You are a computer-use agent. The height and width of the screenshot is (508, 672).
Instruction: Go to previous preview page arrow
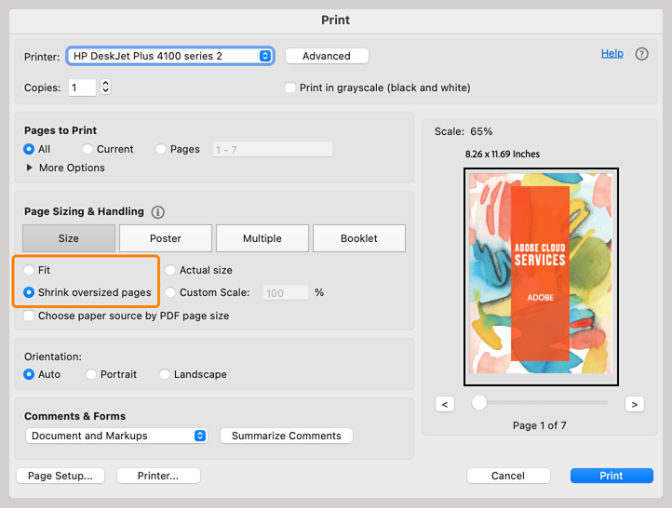coord(446,404)
